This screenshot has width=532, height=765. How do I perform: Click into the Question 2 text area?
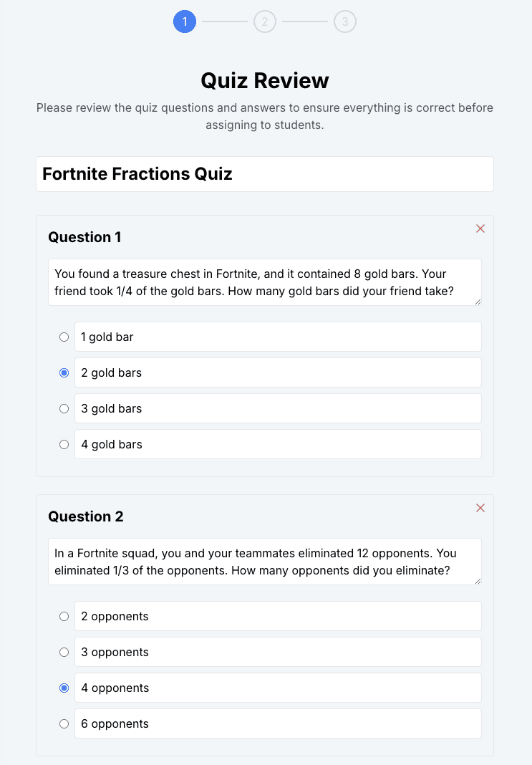265,562
